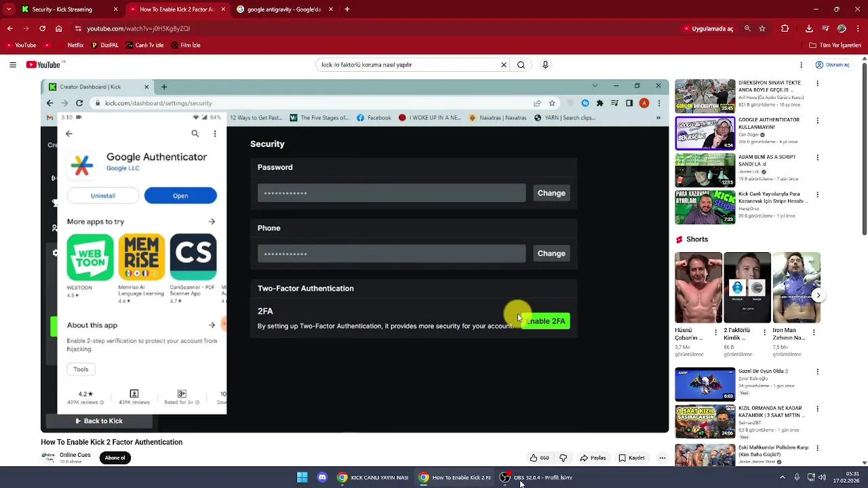Viewport: 868px width, 488px height.
Task: Start voice search with the microphone
Action: click(545, 65)
